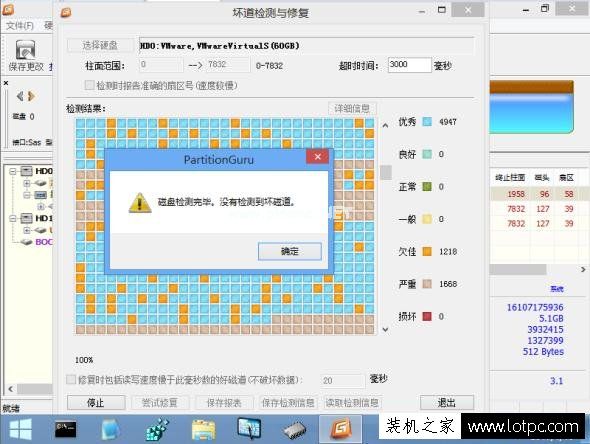Click 选择硬盘 button

point(100,46)
